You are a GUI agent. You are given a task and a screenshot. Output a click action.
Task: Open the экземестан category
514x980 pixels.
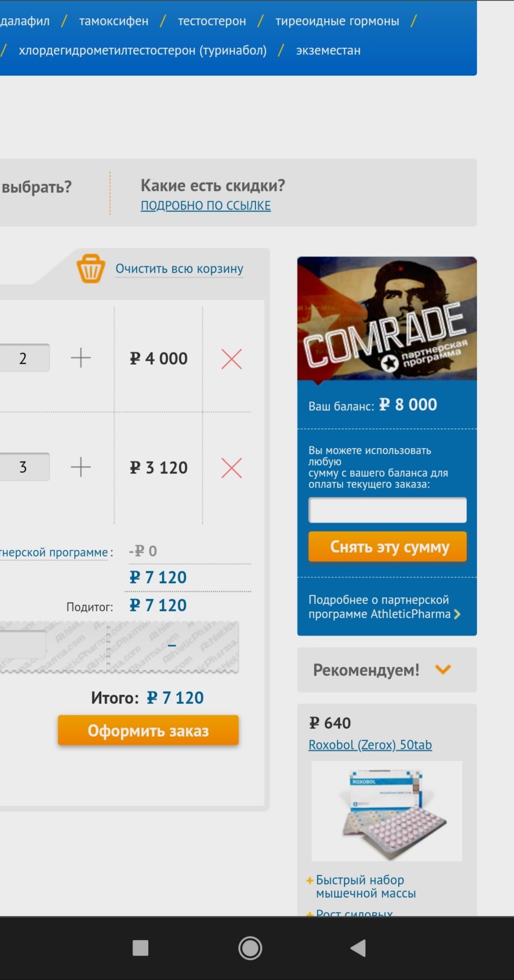click(x=328, y=50)
